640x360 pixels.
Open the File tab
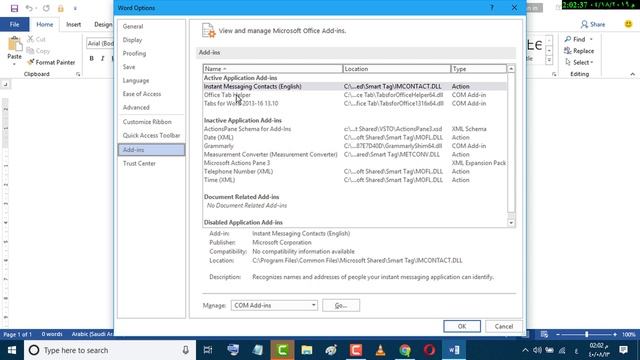pyautogui.click(x=15, y=24)
